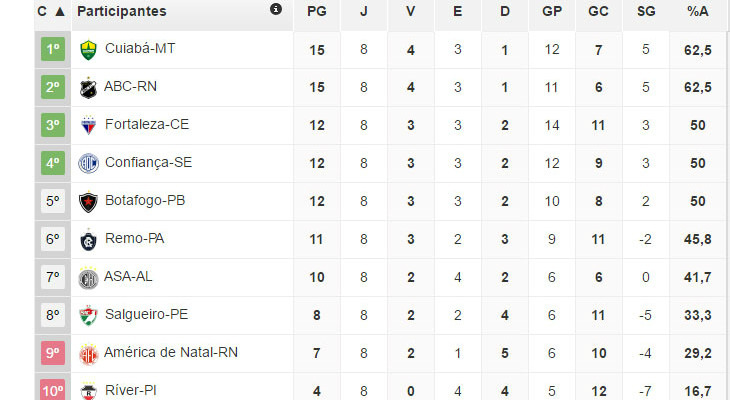Click the green 1º position badge
This screenshot has width=730, height=400.
point(53,49)
